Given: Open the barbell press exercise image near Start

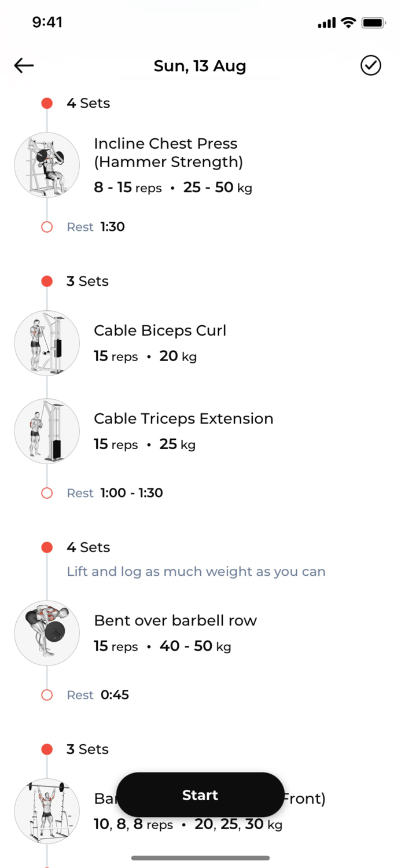Looking at the screenshot, I should (x=47, y=811).
